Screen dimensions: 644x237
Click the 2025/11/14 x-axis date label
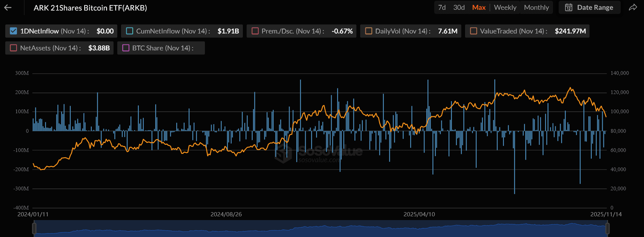pos(606,214)
